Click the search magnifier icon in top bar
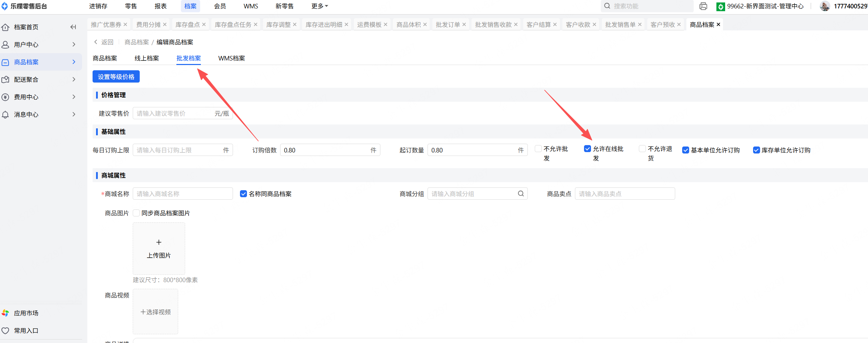Viewport: 868px width, 343px height. [607, 6]
